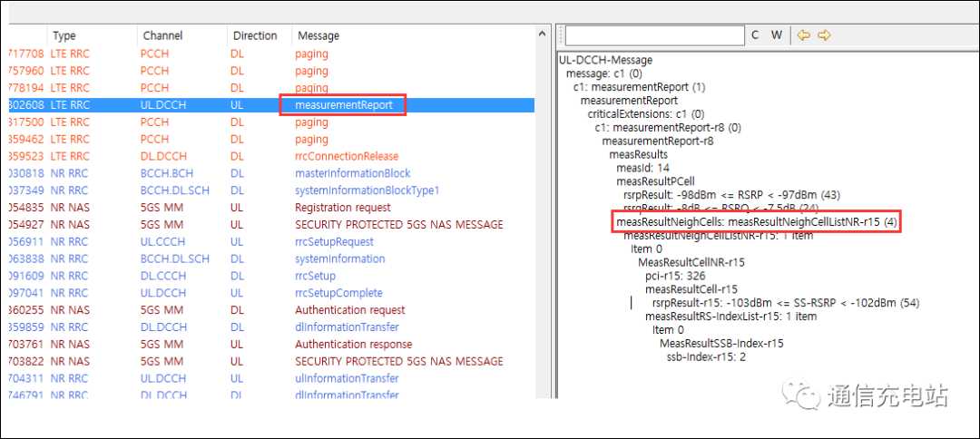Click the measResultPCell tree node
The image size is (980, 439).
point(656,181)
